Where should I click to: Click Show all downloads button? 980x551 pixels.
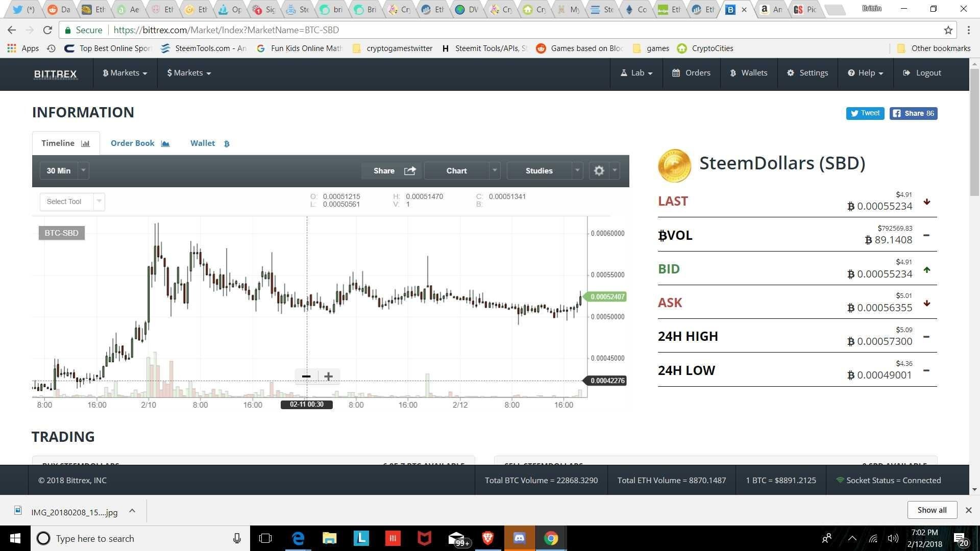coord(932,510)
